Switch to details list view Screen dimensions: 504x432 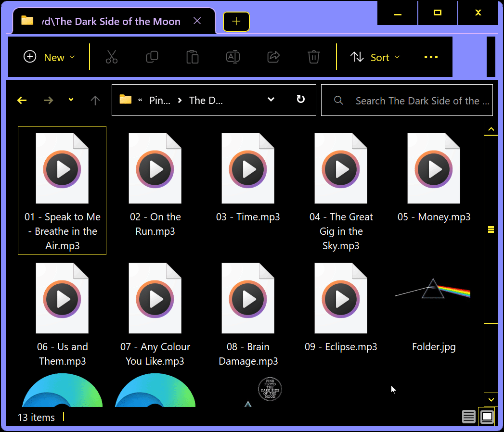coord(469,417)
